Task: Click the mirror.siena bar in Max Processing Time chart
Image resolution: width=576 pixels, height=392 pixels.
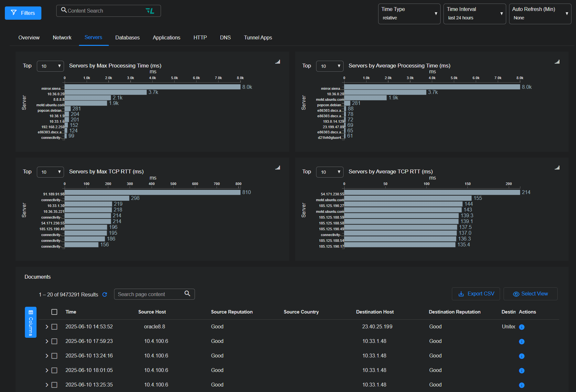Action: tap(153, 87)
